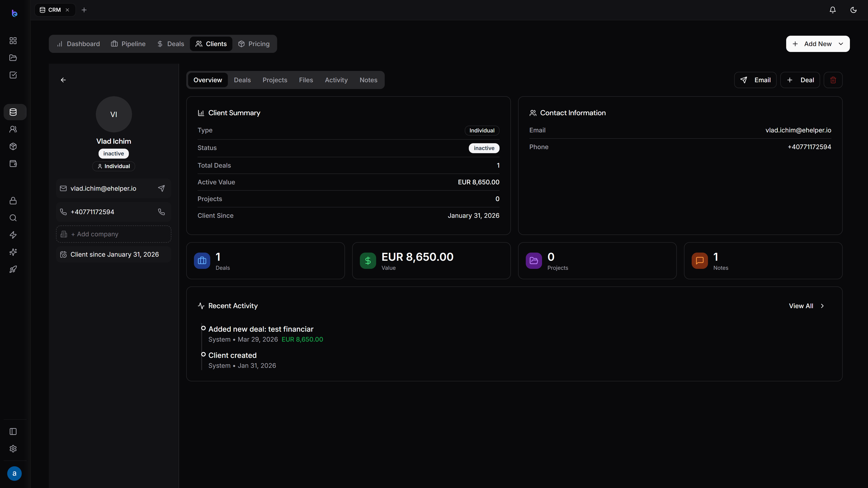The width and height of the screenshot is (868, 488).
Task: Toggle dark mode moon icon
Action: pyautogui.click(x=854, y=10)
